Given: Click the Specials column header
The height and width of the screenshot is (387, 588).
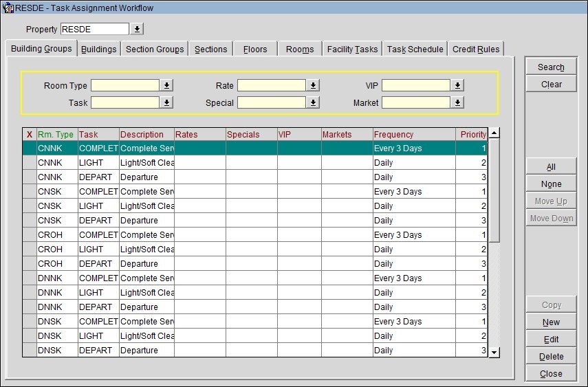Looking at the screenshot, I should click(251, 134).
